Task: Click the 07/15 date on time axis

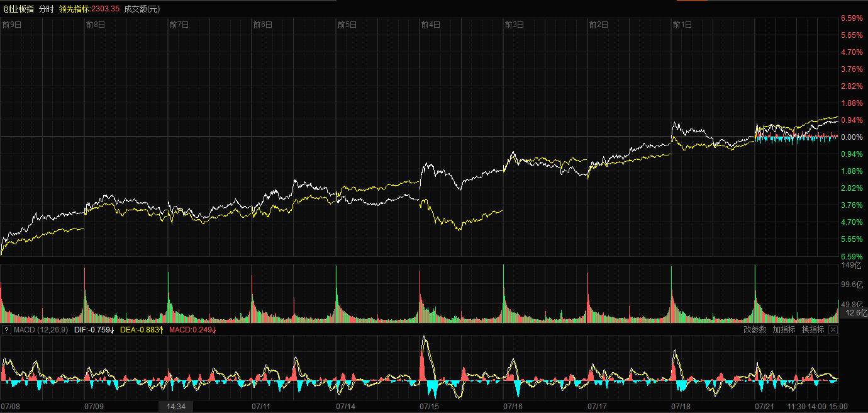Action: click(x=429, y=407)
